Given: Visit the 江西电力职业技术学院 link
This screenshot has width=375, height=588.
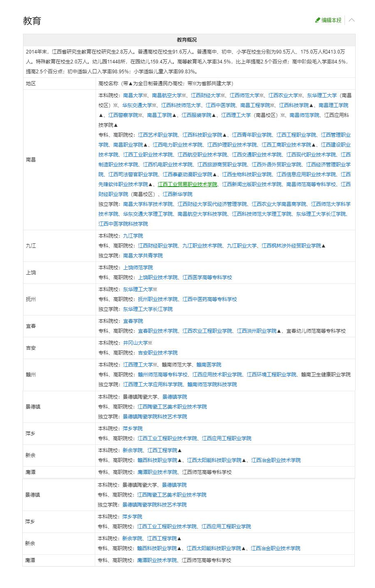Looking at the screenshot, I should 178,145.
